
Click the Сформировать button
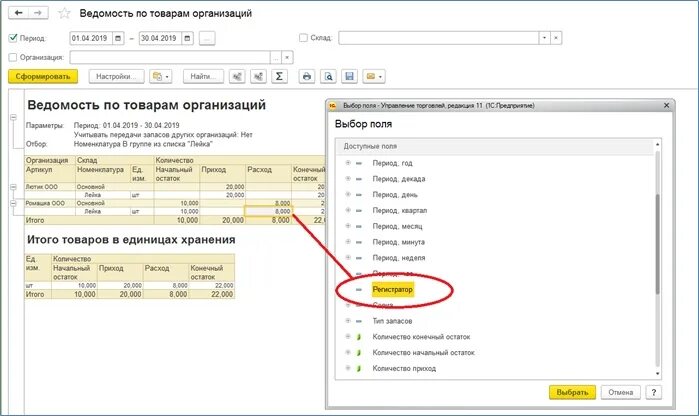point(43,77)
